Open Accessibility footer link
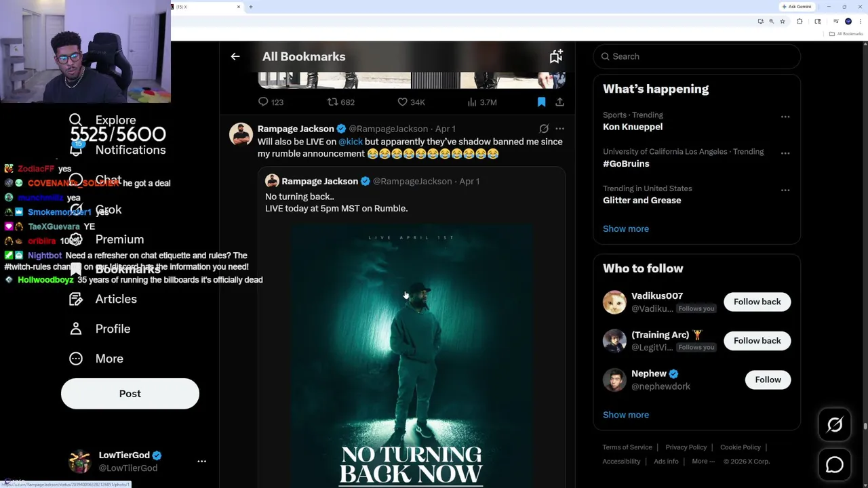This screenshot has width=868, height=488. (x=621, y=462)
